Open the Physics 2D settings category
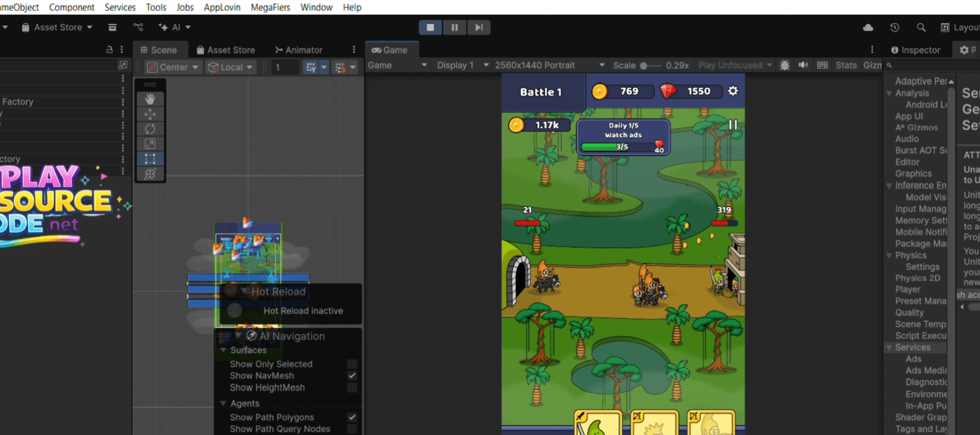Image resolution: width=980 pixels, height=435 pixels. 917,278
